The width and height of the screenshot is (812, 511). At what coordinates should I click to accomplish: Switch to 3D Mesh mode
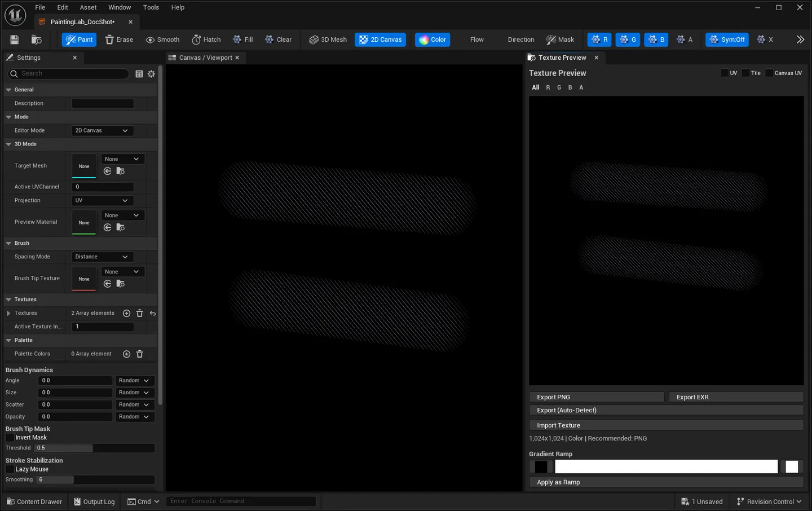point(328,39)
